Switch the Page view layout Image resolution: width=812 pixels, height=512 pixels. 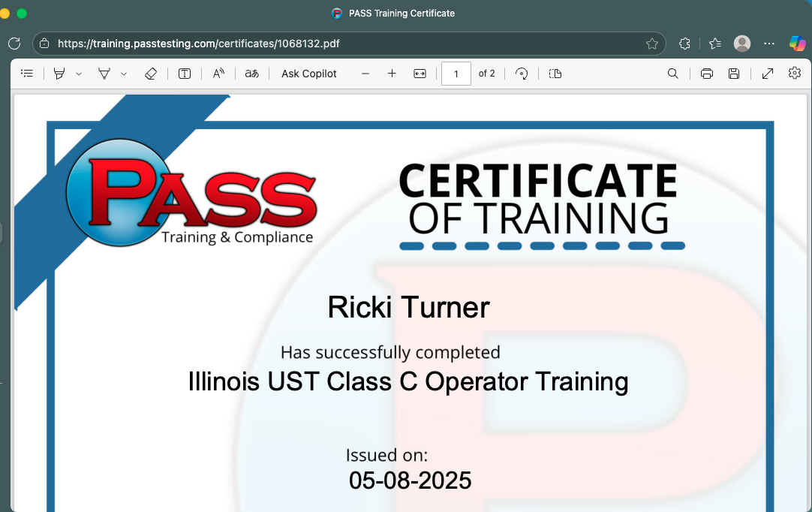click(x=555, y=74)
